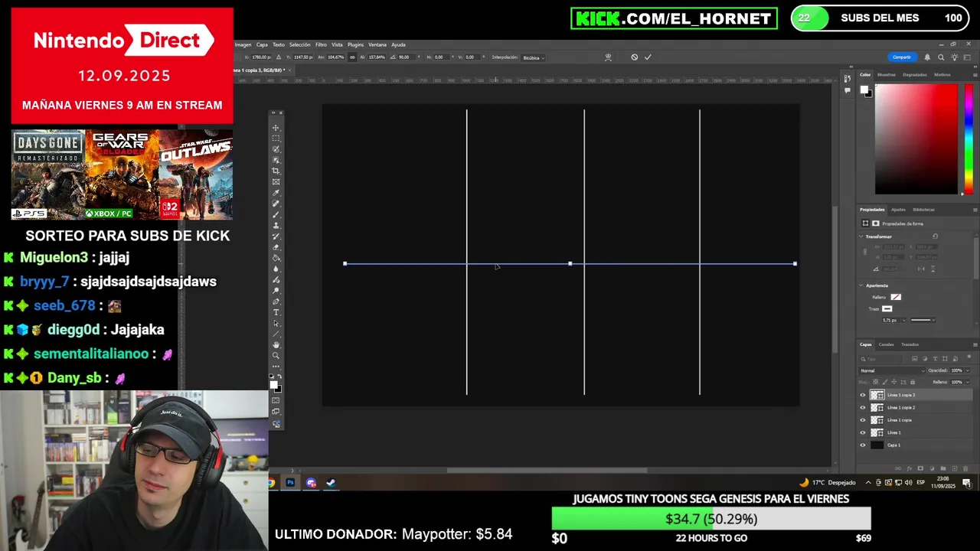Switch to the Trazados tab
The image size is (980, 551).
(x=910, y=344)
